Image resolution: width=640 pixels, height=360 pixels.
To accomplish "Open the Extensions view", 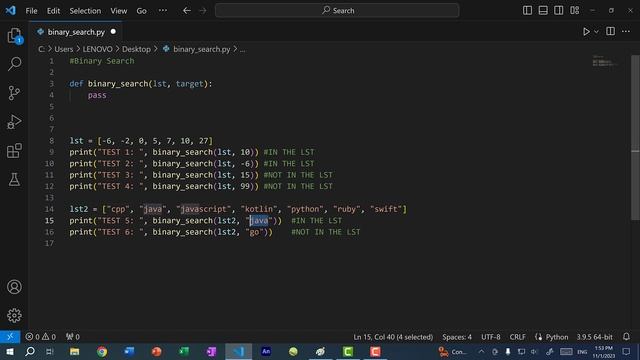I will (x=14, y=151).
